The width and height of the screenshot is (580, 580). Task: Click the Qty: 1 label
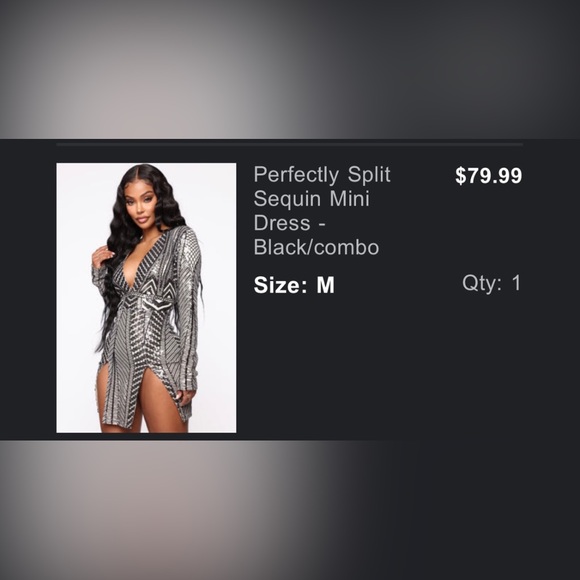[x=492, y=283]
